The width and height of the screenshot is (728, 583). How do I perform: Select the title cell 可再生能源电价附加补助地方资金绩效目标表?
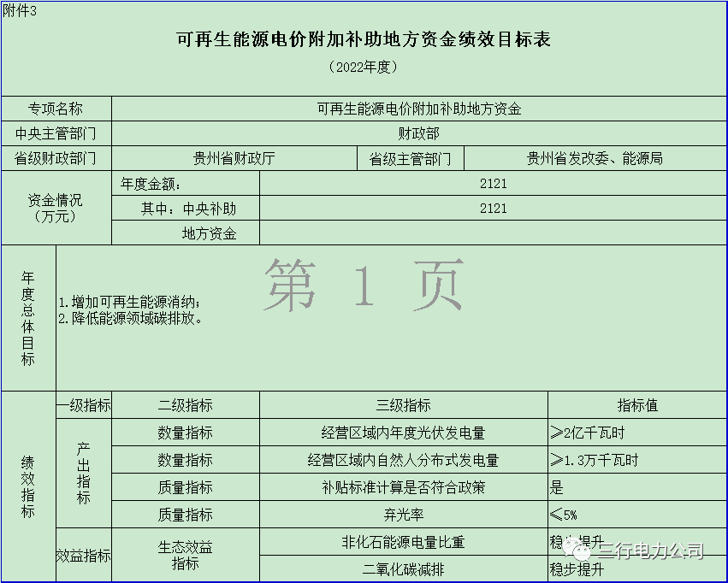[x=364, y=39]
